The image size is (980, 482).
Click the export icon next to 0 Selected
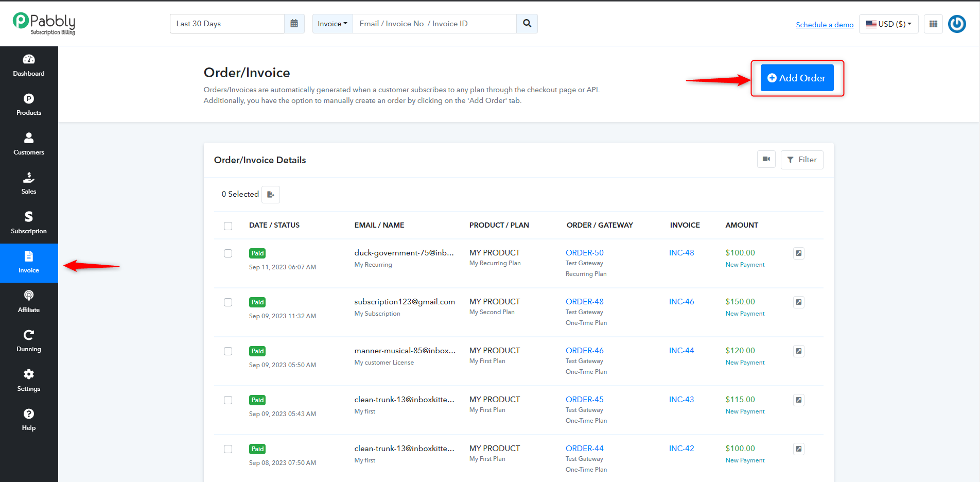[x=271, y=194]
